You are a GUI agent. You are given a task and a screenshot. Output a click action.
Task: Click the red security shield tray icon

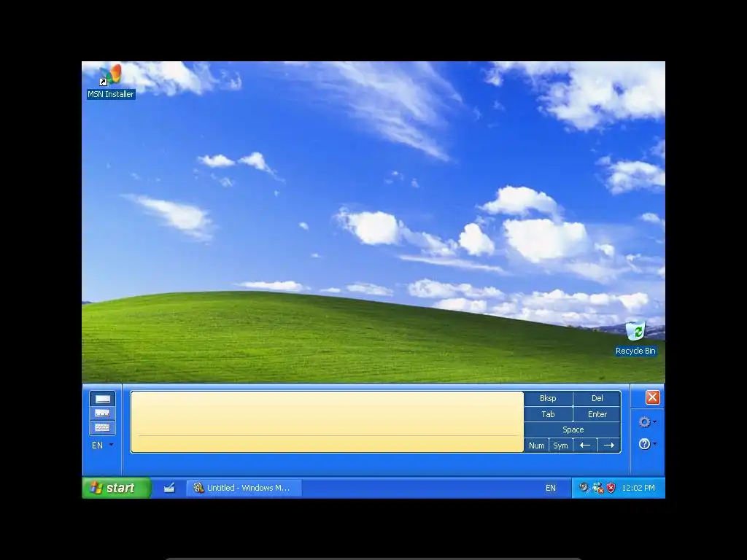pos(611,488)
